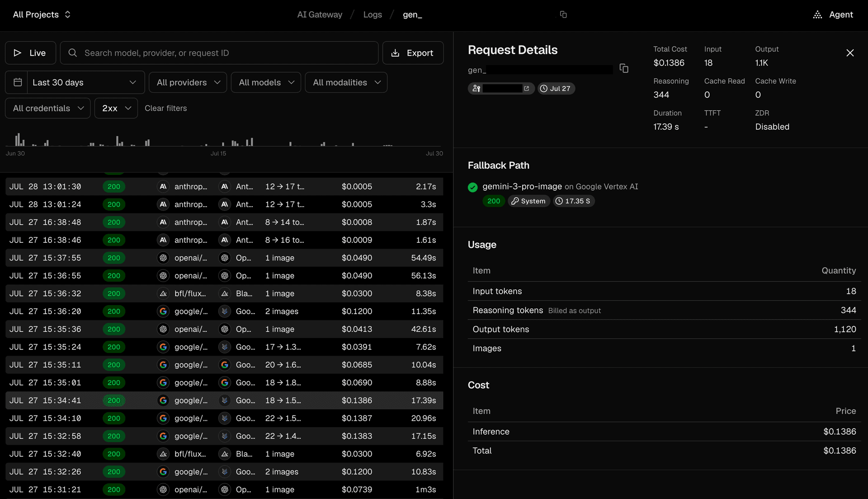Click the Output tokens 1,120 value
868x499 pixels.
point(845,330)
